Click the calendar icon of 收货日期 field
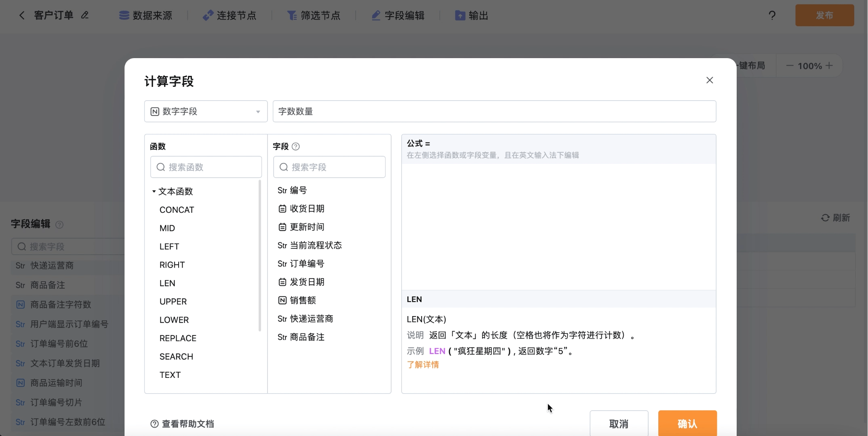868x436 pixels. (282, 209)
